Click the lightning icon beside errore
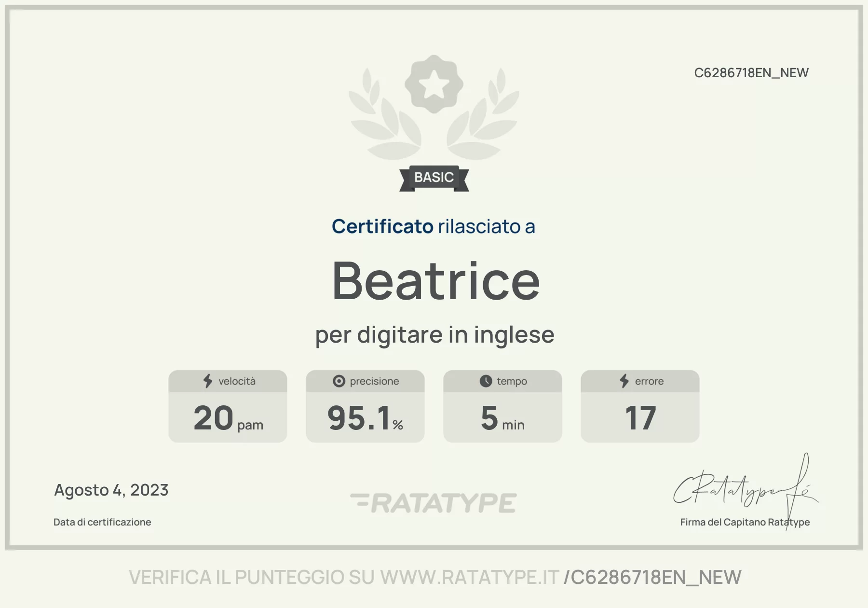The image size is (868, 608). tap(624, 381)
